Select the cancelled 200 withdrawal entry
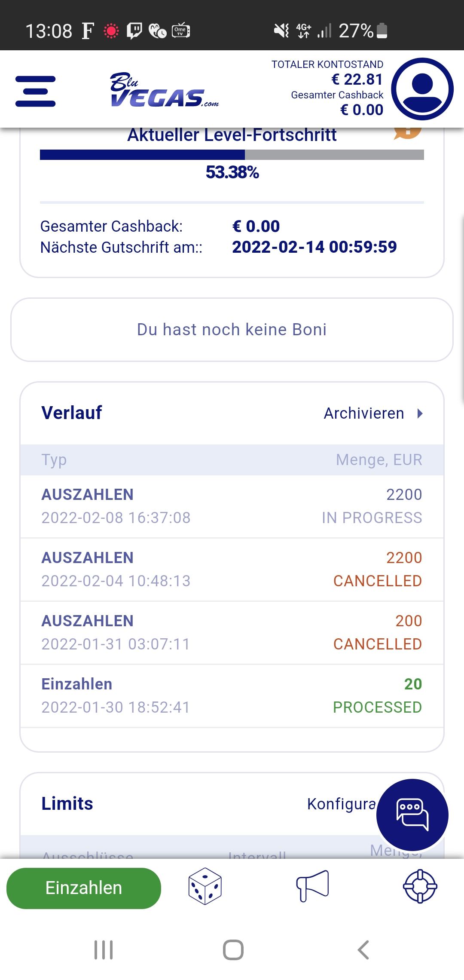Screen dimensions: 464x980 pyautogui.click(x=232, y=632)
